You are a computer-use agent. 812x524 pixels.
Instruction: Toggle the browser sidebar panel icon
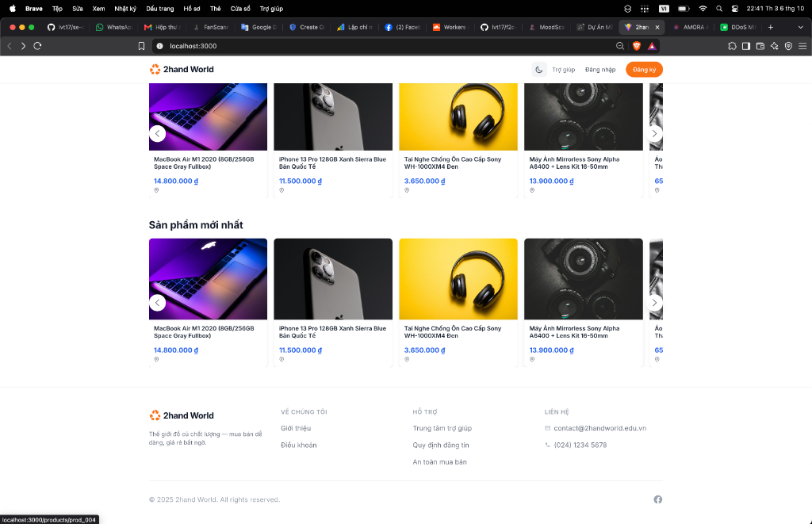coord(745,46)
